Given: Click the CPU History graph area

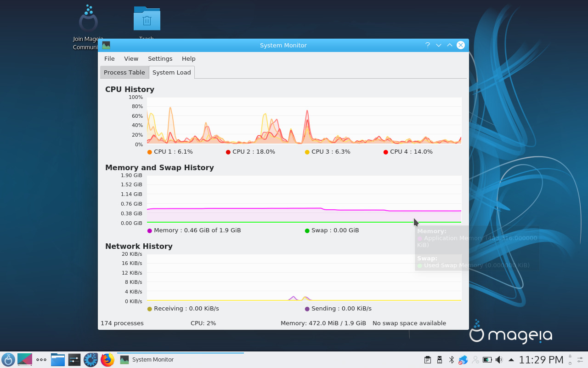Looking at the screenshot, I should pyautogui.click(x=303, y=121).
